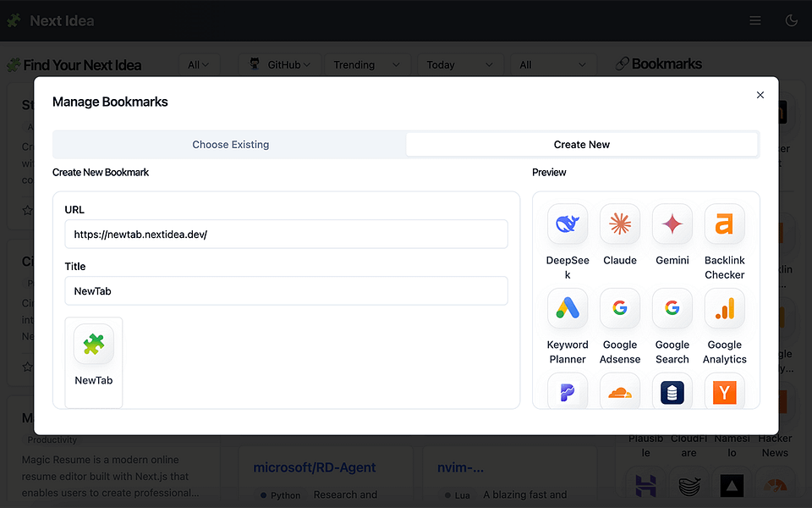The height and width of the screenshot is (508, 812).
Task: Toggle dark mode moon icon
Action: coord(792,20)
